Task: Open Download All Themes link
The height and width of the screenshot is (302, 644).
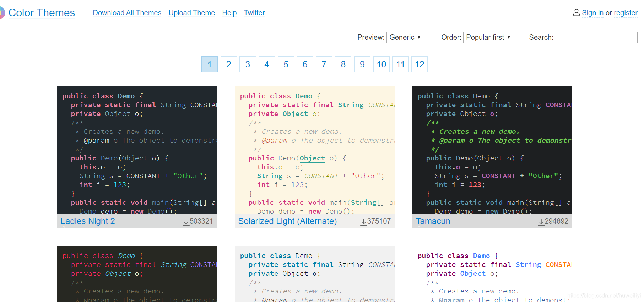Action: tap(127, 13)
